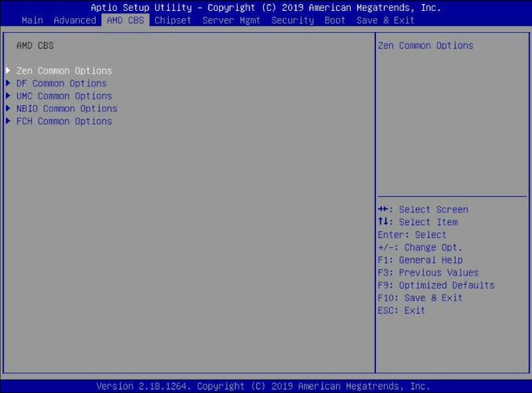Open NBIO Common Options submenu
Screen dimensions: 532x393
click(67, 108)
